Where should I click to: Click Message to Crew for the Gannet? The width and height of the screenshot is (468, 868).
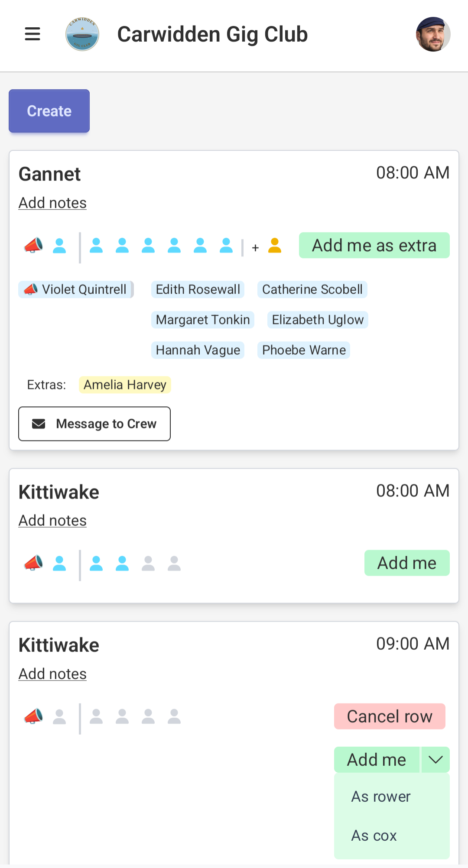pos(94,424)
